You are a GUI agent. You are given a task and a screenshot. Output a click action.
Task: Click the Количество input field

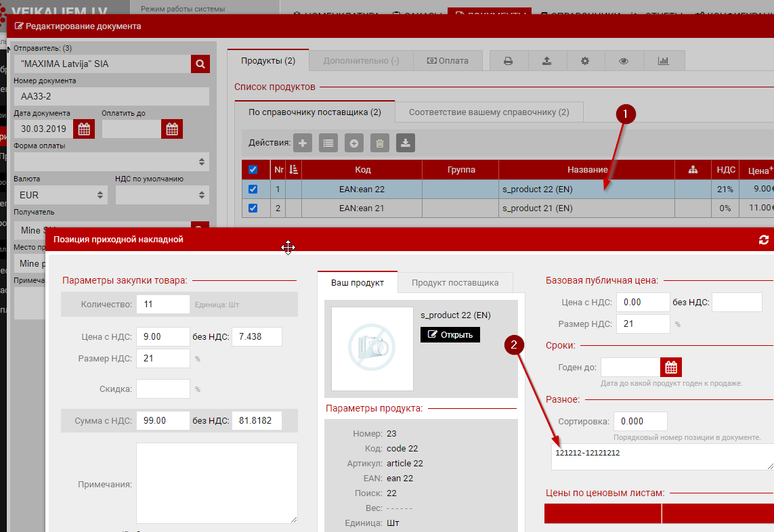click(163, 305)
